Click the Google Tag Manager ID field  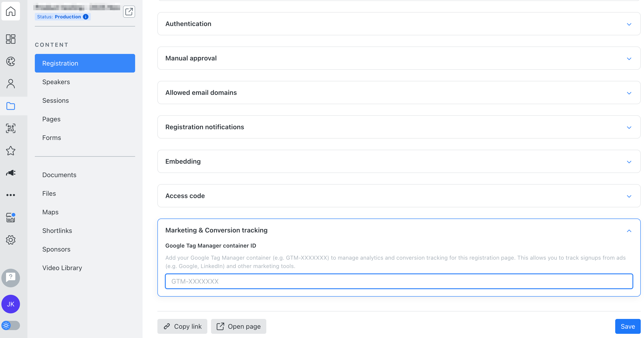coord(399,281)
